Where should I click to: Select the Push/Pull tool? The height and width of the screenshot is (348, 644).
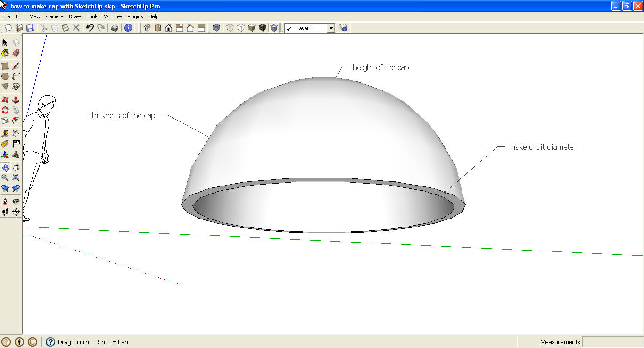pos(16,99)
